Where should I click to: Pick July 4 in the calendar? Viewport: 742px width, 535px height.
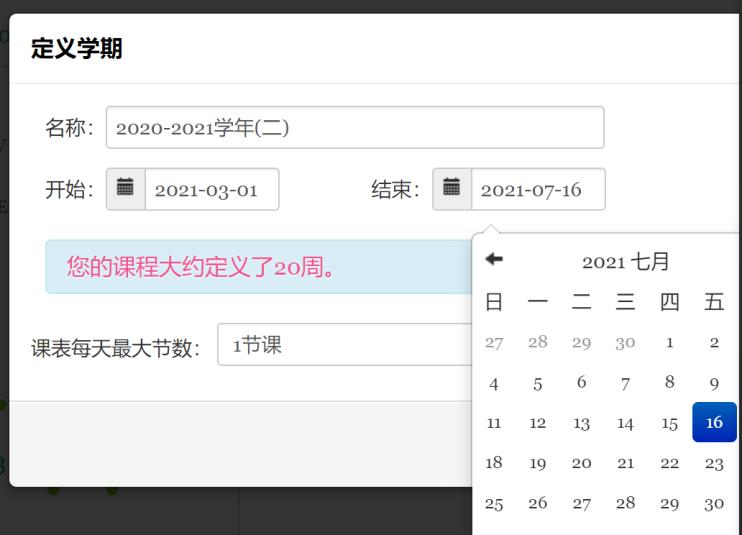(494, 383)
